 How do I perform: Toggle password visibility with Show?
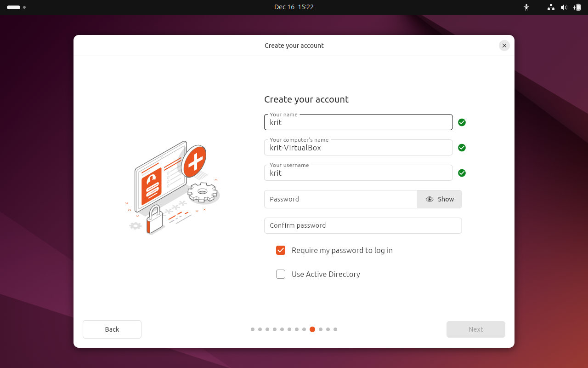tap(439, 199)
